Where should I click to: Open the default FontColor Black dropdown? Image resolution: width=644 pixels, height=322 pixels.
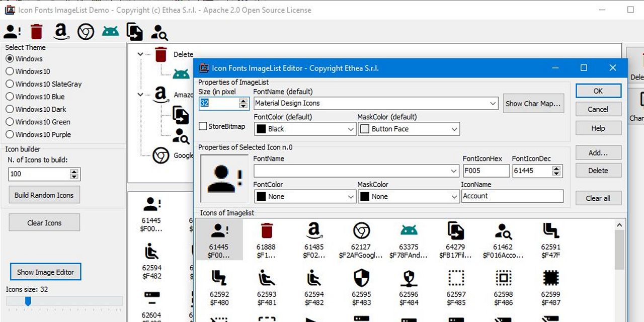[351, 129]
